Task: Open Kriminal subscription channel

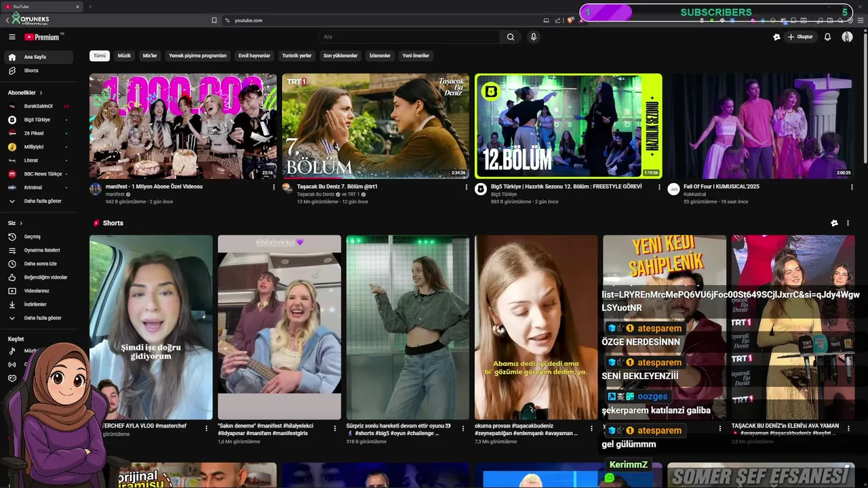Action: pyautogui.click(x=38, y=188)
